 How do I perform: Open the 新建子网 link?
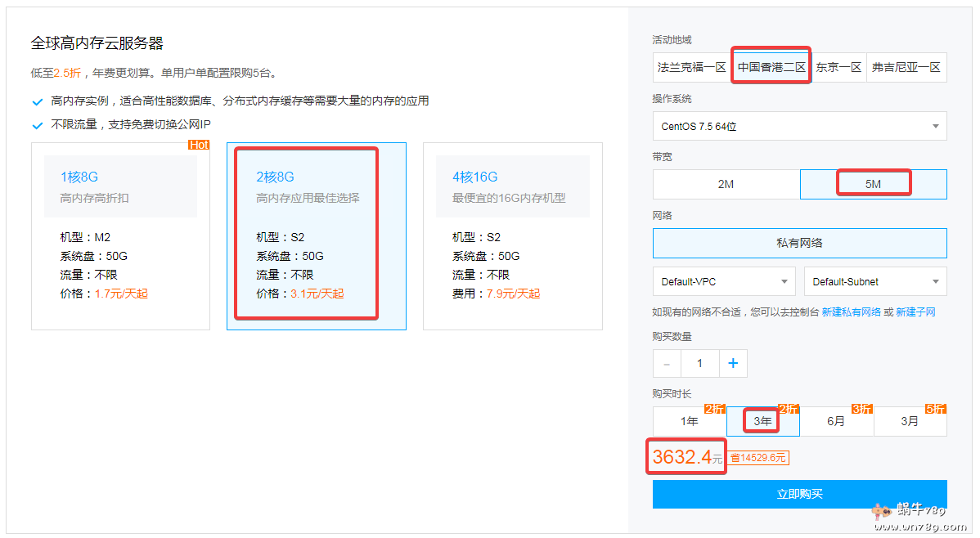coord(915,312)
